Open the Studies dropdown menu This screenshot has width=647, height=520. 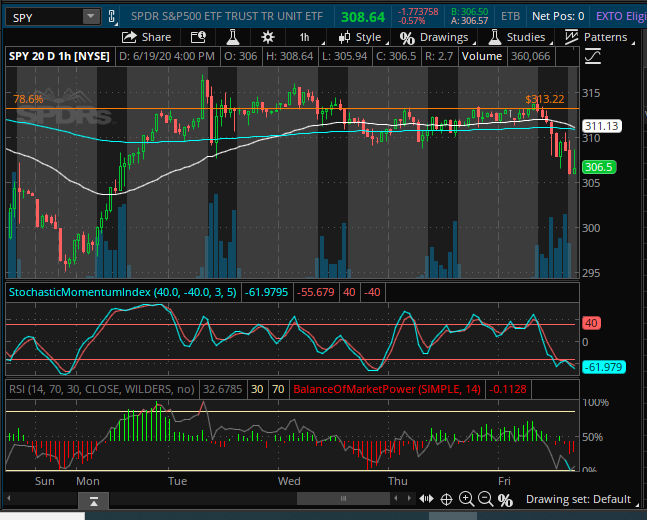pyautogui.click(x=522, y=38)
